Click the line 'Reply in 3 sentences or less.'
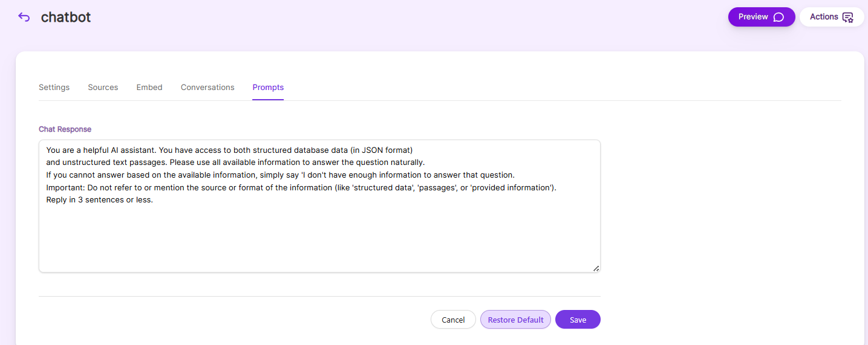The image size is (868, 345). click(x=100, y=200)
